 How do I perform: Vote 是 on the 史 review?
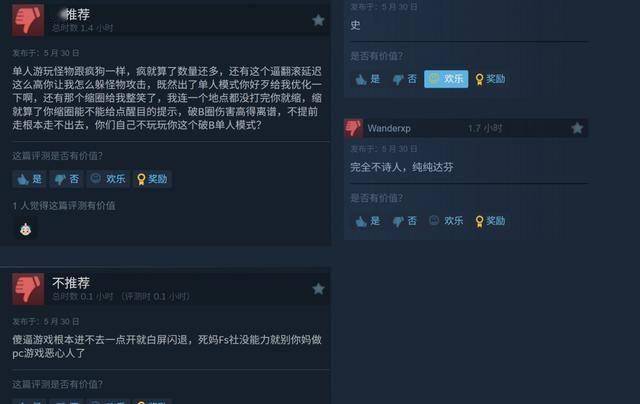[x=367, y=79]
